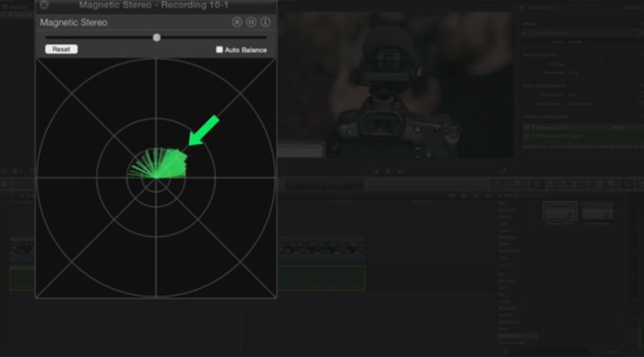
Task: Toggle the second channel checkbox under Channel Configuration
Action: tap(527, 136)
